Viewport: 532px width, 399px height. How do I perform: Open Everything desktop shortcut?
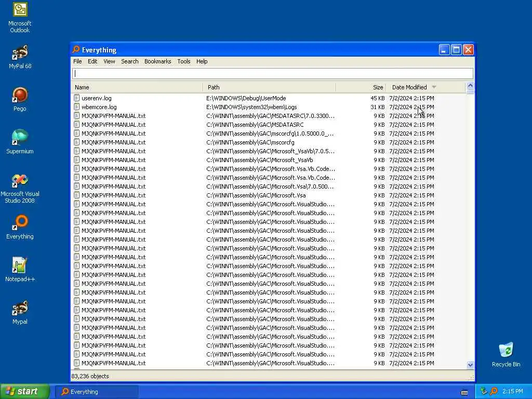tap(20, 227)
